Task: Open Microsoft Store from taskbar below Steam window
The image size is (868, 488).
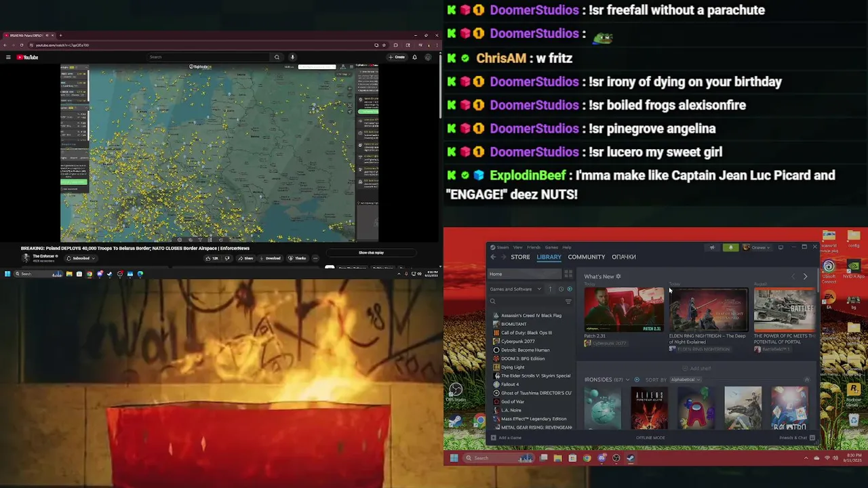Action: click(572, 458)
